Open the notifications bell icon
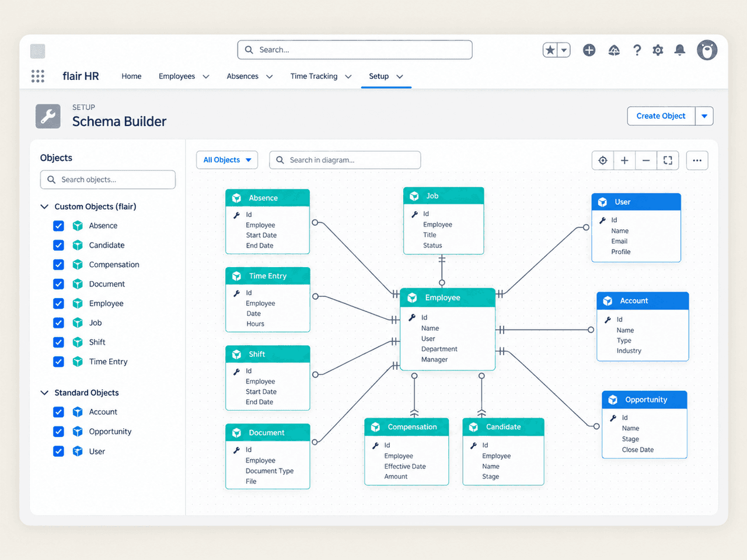Screen dimensions: 747x560 680,50
